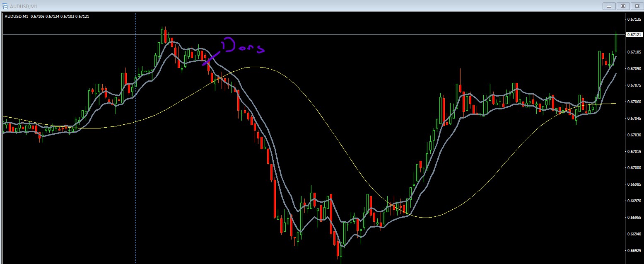
Task: Click the AUDUSD,M1 OHLC quote line in chart corner
Action: point(46,16)
